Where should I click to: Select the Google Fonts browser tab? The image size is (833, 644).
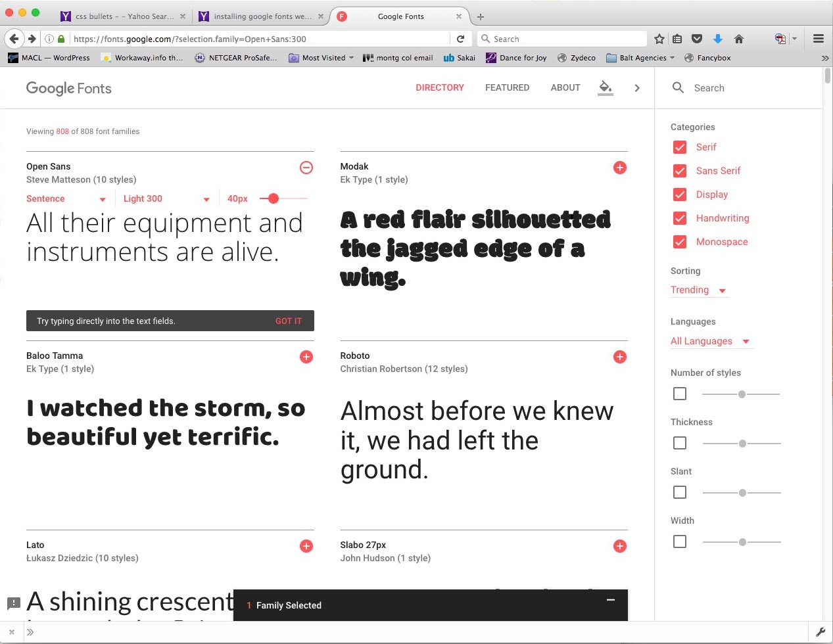pos(399,16)
